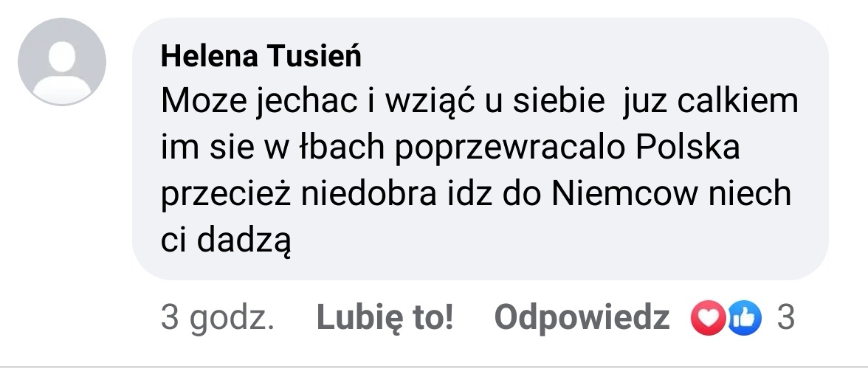Image resolution: width=868 pixels, height=388 pixels.
Task: Click 'Odpowiedz' to reply to comment
Action: point(582,319)
